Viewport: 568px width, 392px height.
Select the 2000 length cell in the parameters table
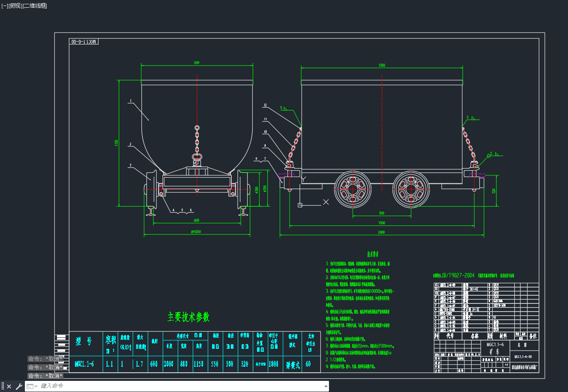(x=169, y=364)
